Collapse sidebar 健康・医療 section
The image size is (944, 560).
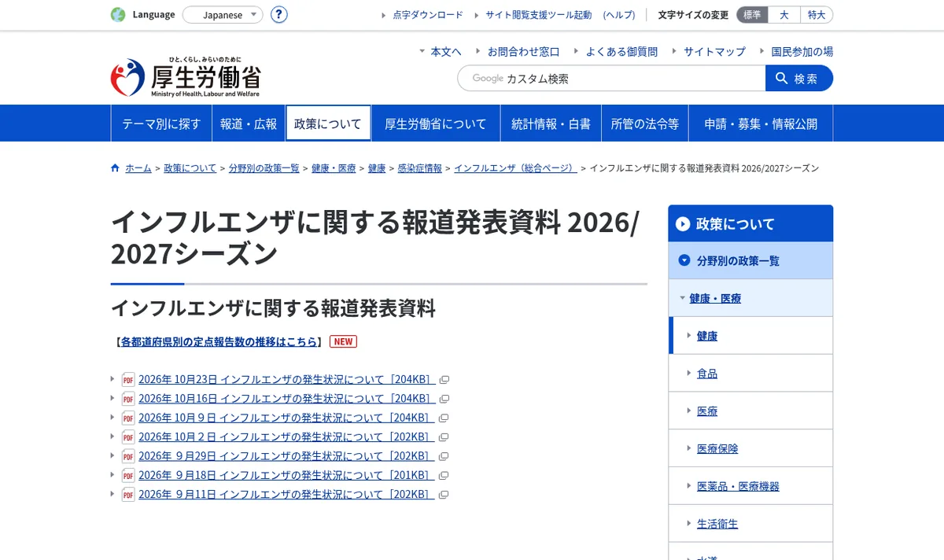coord(750,298)
